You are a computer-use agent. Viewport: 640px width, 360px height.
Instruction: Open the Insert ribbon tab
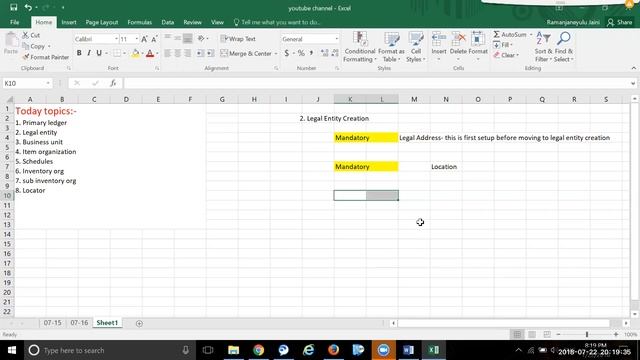pos(69,22)
